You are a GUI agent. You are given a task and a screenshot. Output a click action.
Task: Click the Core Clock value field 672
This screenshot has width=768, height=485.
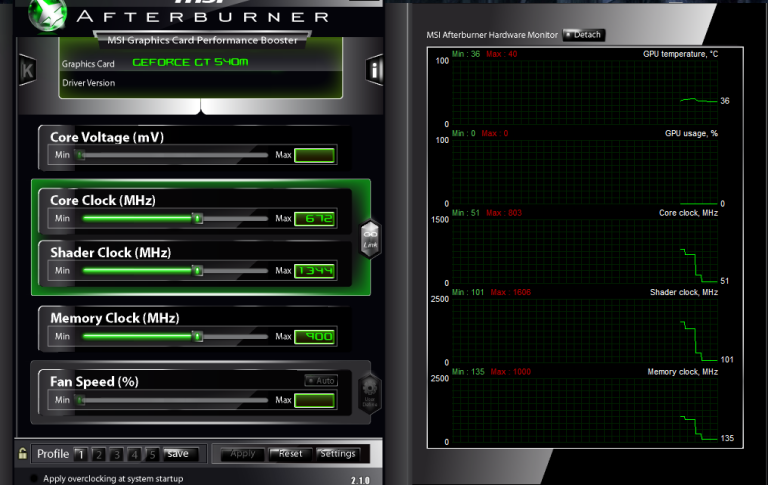(314, 218)
